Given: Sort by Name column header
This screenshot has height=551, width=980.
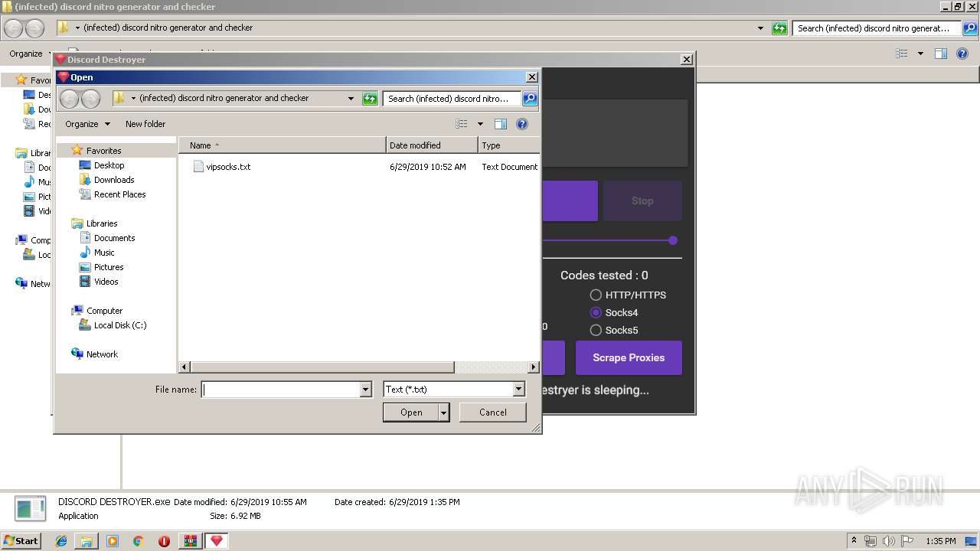Looking at the screenshot, I should coord(283,145).
